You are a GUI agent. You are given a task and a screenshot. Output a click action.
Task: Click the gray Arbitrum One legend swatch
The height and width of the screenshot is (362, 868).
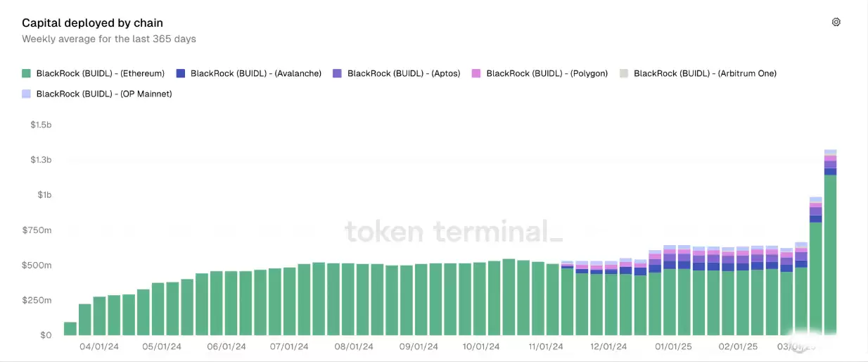pyautogui.click(x=624, y=73)
